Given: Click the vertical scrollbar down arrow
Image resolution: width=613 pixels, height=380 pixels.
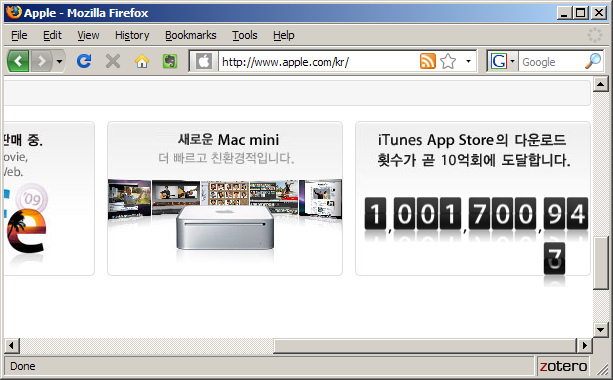Looking at the screenshot, I should coord(600,330).
